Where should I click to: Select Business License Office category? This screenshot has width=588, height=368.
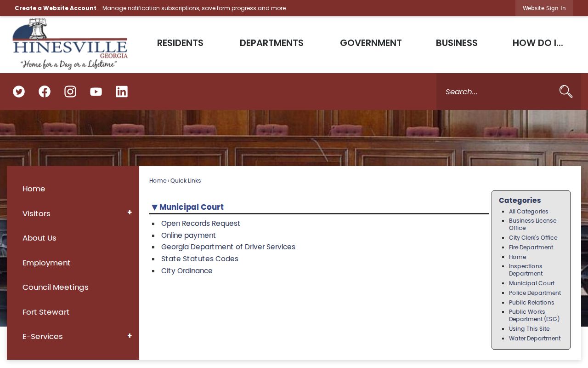[533, 224]
